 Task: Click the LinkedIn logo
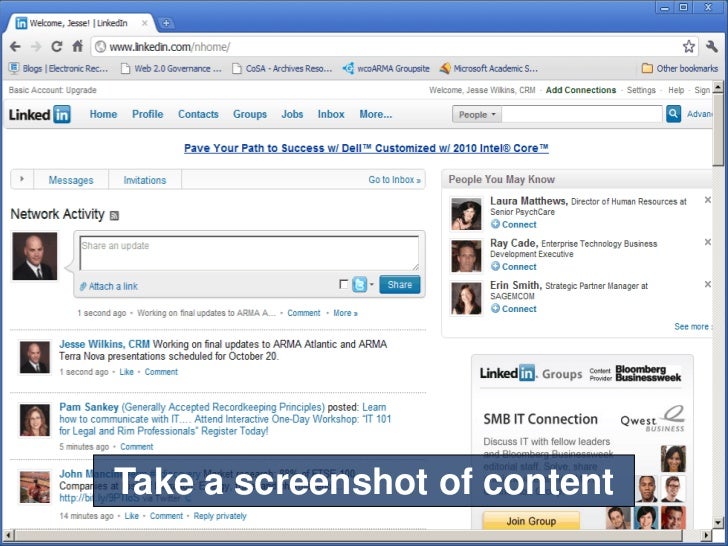[40, 114]
